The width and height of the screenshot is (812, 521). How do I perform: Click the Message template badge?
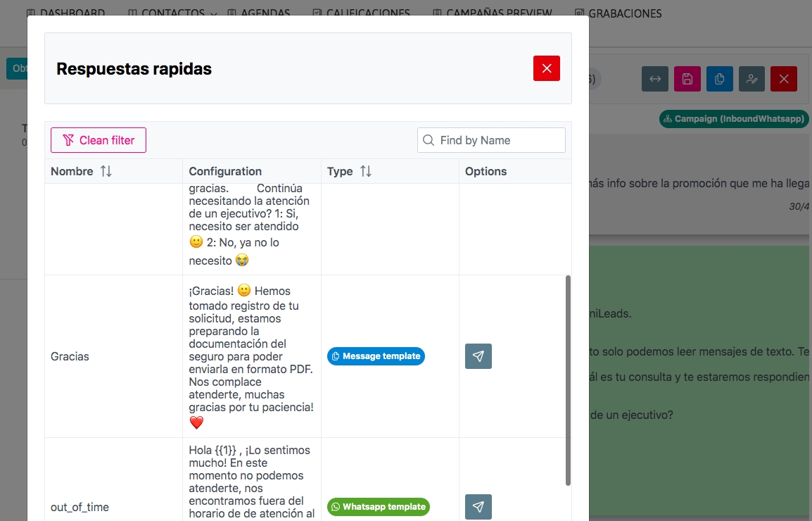pos(376,356)
